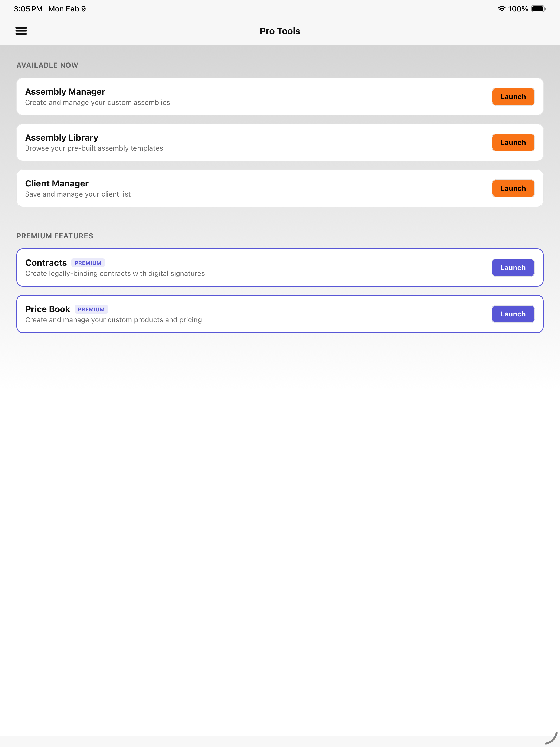Click the status bar time display
This screenshot has width=560, height=747.
28,9
